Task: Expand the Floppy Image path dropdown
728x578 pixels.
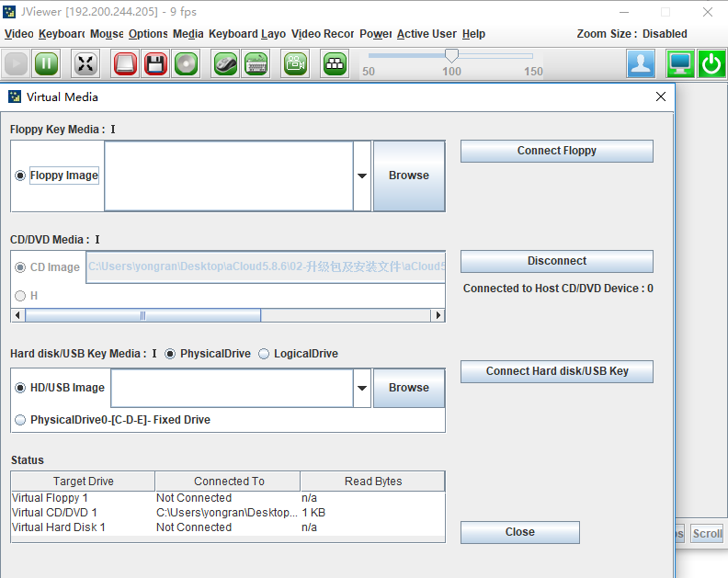Action: tap(362, 176)
